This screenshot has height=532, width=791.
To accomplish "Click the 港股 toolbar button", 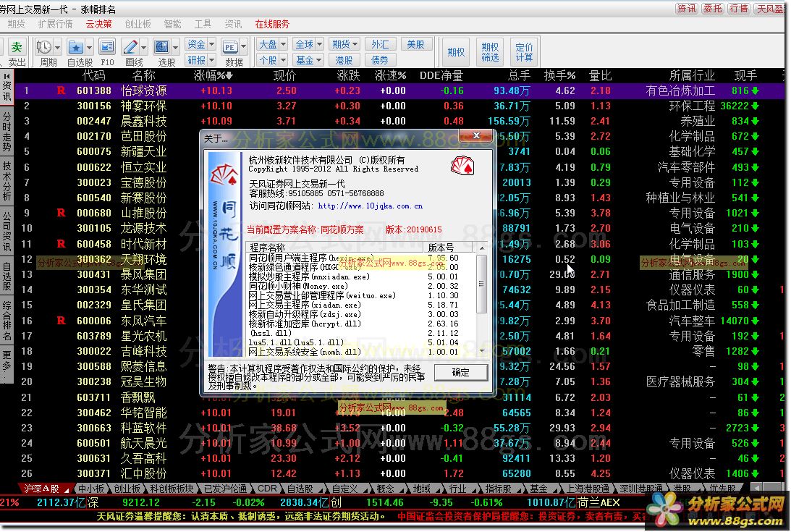I will (x=344, y=60).
